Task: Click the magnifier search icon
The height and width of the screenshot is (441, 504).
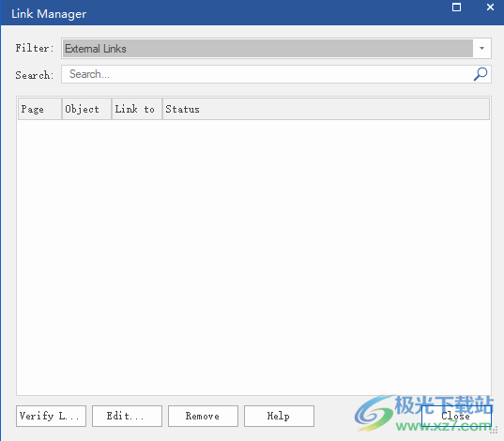Action: tap(481, 74)
